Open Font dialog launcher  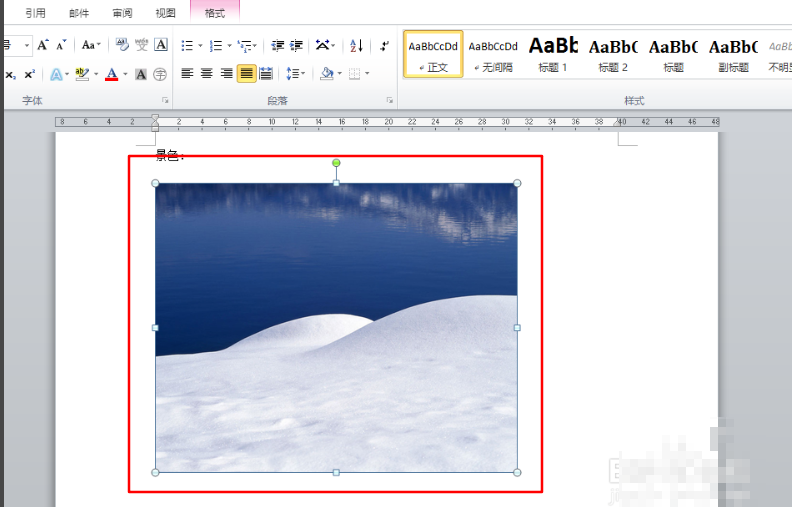[165, 100]
